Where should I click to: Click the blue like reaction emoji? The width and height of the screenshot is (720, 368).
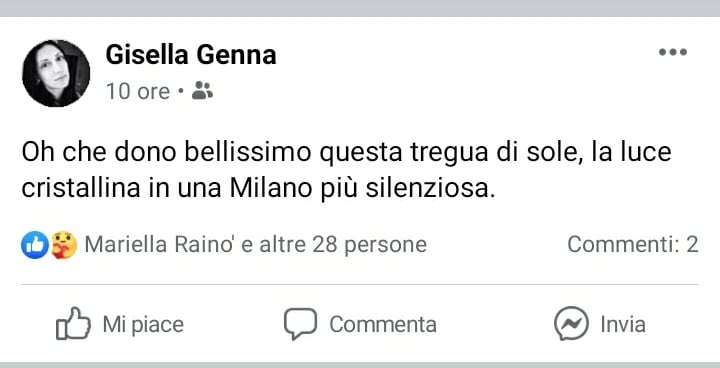pyautogui.click(x=35, y=245)
